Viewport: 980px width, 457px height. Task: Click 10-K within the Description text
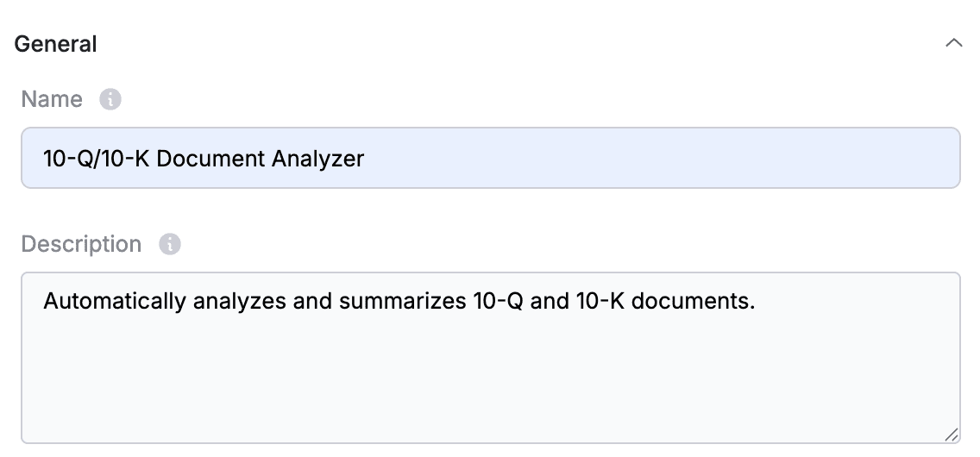(600, 302)
